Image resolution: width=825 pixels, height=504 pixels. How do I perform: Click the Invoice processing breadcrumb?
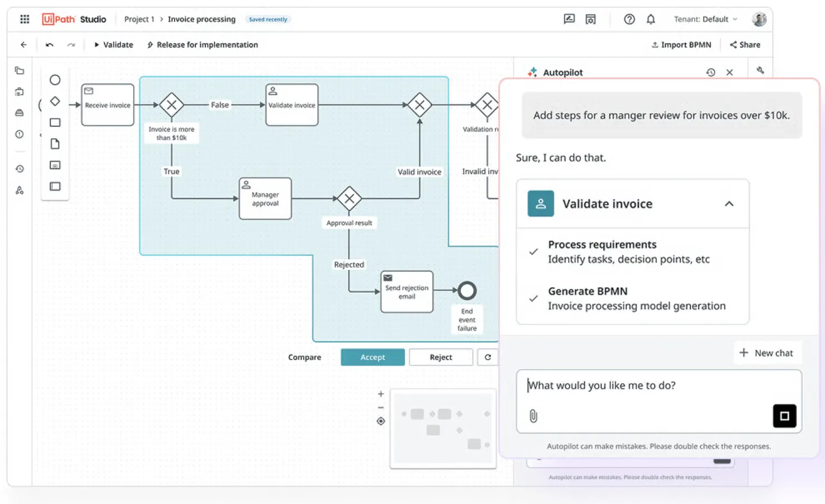click(202, 19)
